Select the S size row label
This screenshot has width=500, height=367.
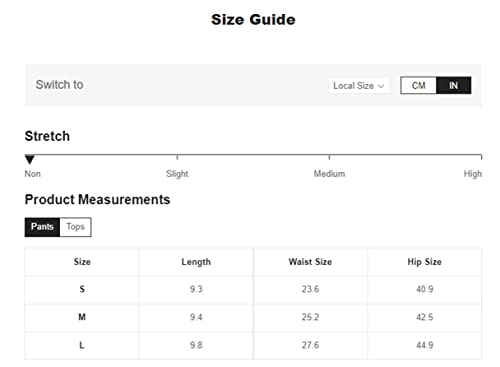82,289
